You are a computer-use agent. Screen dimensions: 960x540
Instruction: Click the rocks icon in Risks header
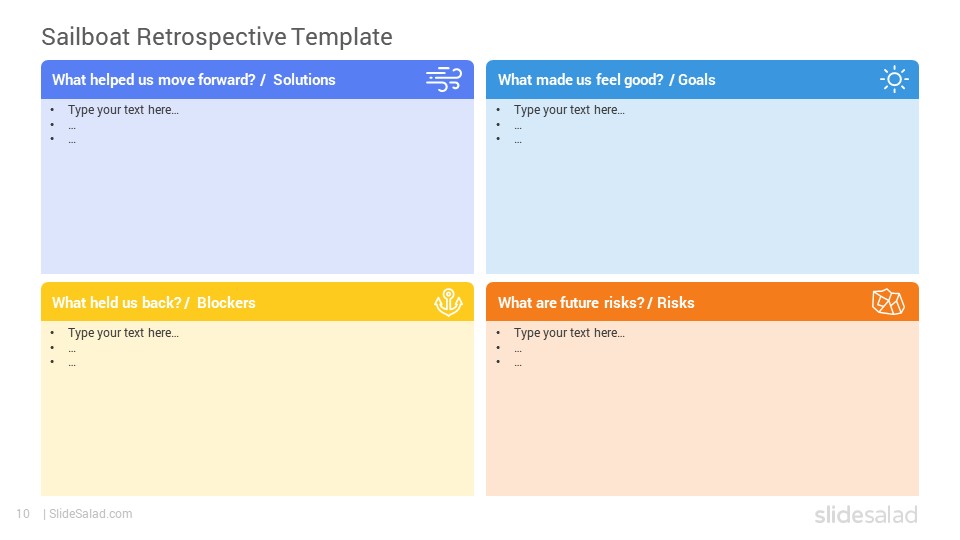[888, 302]
